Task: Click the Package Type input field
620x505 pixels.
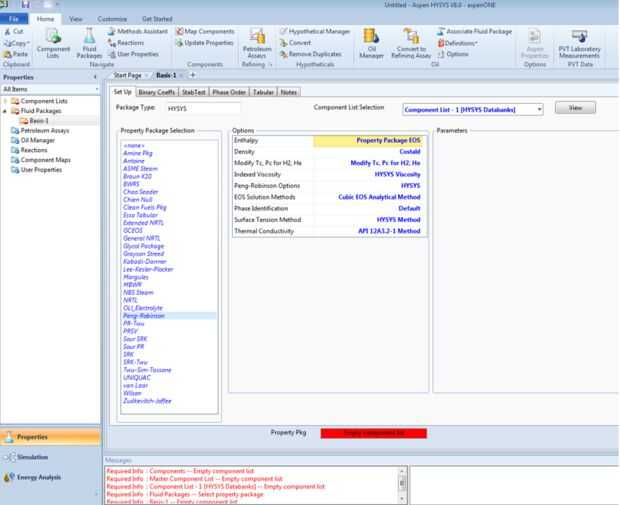Action: pyautogui.click(x=203, y=108)
